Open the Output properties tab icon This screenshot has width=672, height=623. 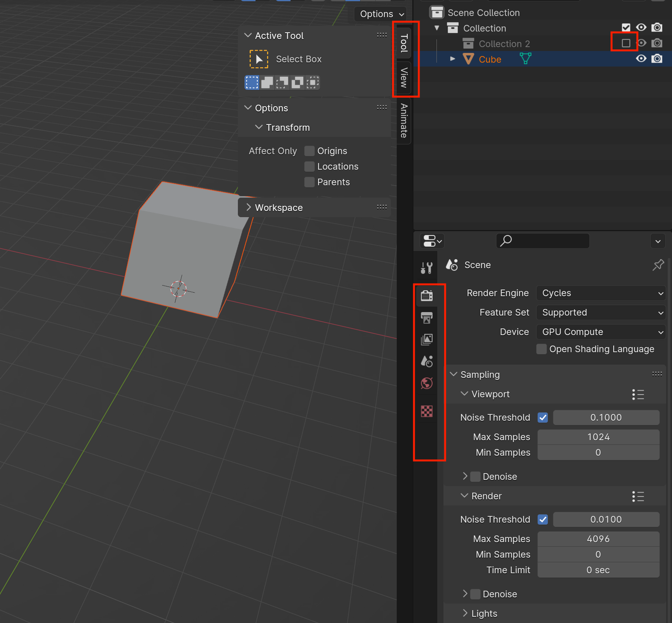(427, 318)
